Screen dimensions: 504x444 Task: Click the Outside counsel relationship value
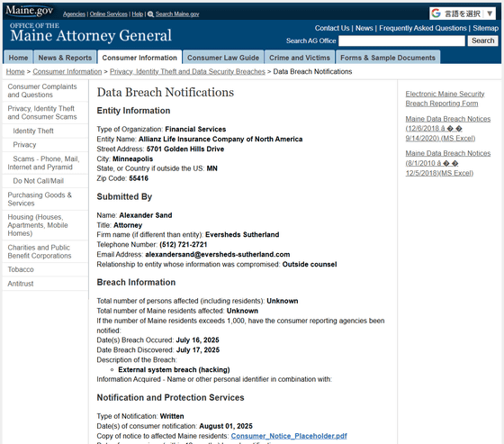point(310,265)
